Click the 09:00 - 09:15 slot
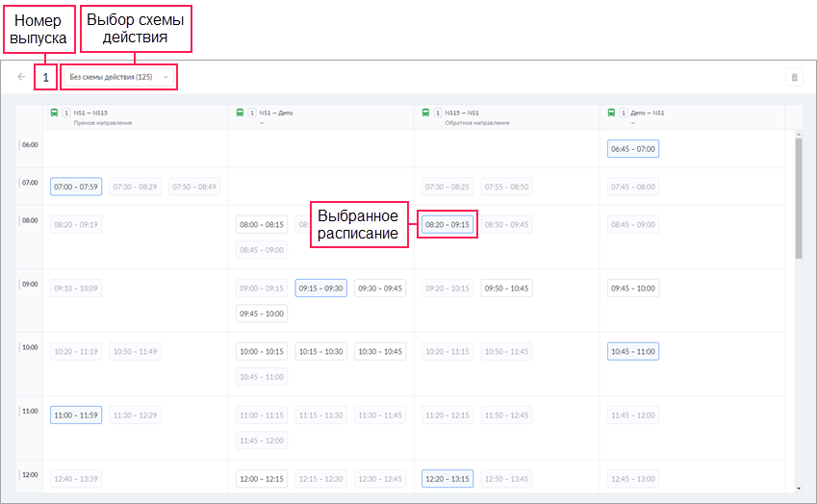The width and height of the screenshot is (817, 504). (x=262, y=288)
